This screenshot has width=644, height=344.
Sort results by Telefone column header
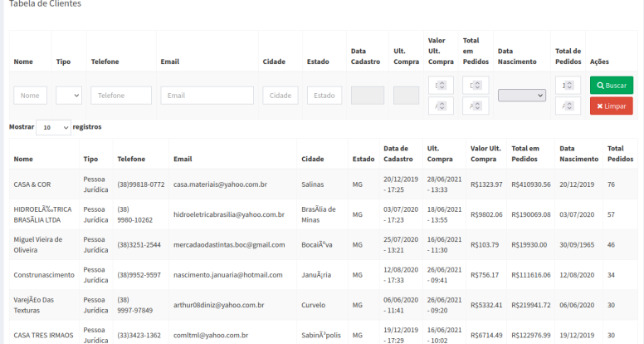(x=131, y=159)
